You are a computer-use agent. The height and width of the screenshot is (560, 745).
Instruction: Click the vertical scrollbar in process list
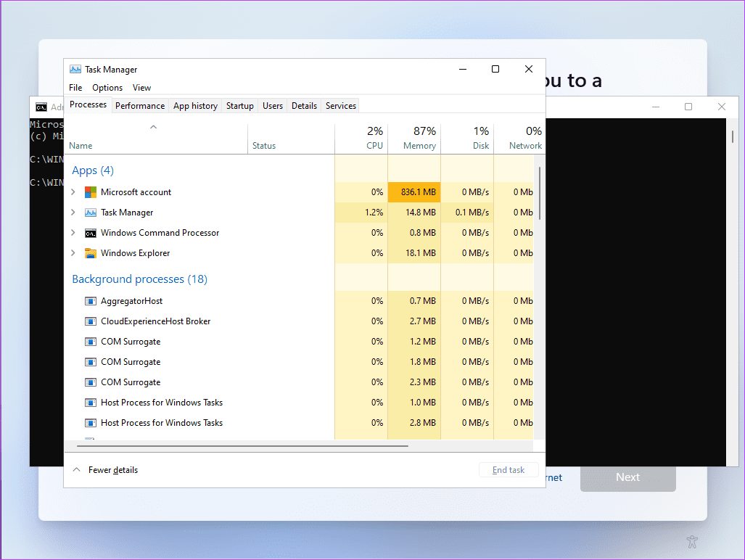(x=539, y=194)
